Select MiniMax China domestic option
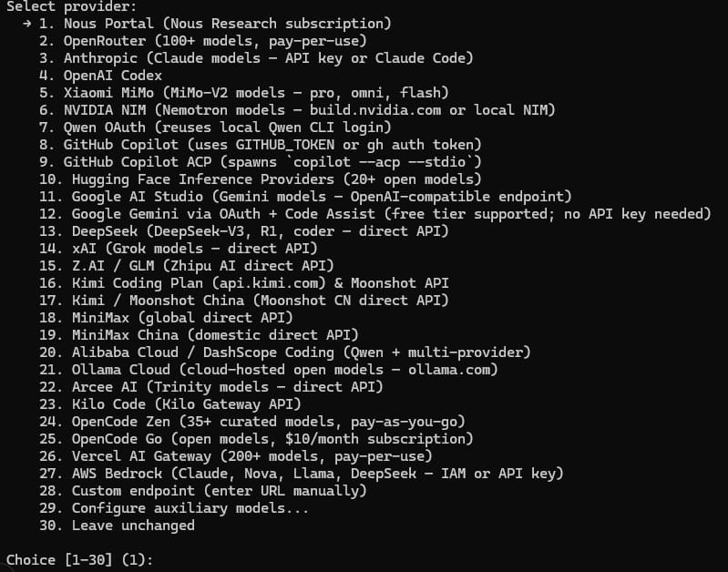This screenshot has height=572, width=728. [x=199, y=335]
